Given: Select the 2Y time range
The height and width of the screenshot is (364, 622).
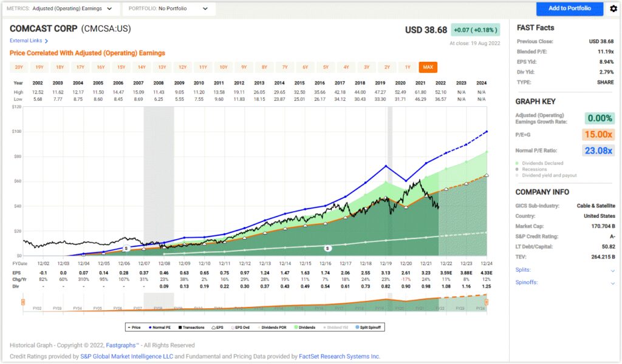Looking at the screenshot, I should (387, 67).
